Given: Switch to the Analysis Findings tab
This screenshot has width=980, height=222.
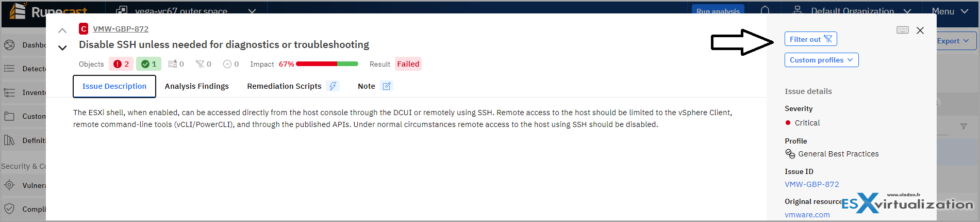Looking at the screenshot, I should pyautogui.click(x=197, y=86).
